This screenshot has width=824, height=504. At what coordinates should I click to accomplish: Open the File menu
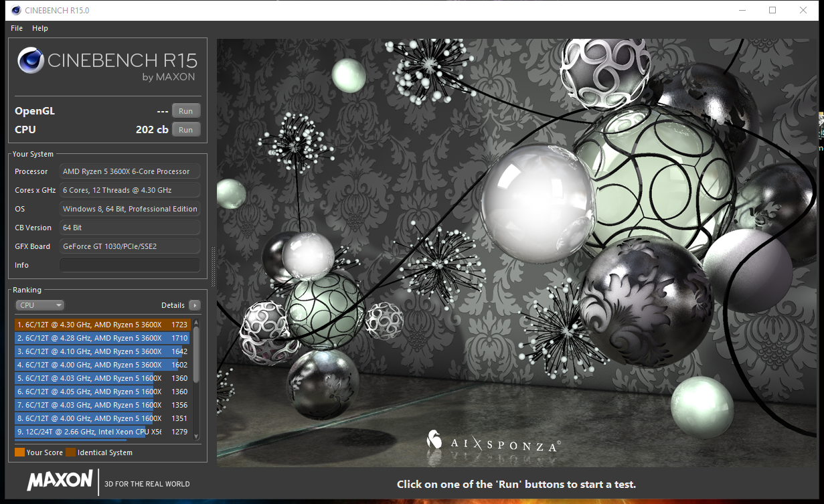pyautogui.click(x=17, y=28)
